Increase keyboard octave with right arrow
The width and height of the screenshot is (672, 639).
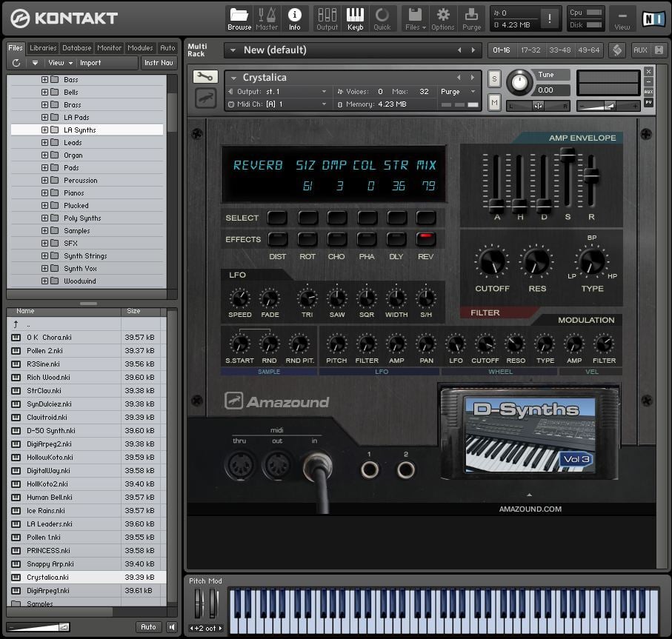pos(220,629)
